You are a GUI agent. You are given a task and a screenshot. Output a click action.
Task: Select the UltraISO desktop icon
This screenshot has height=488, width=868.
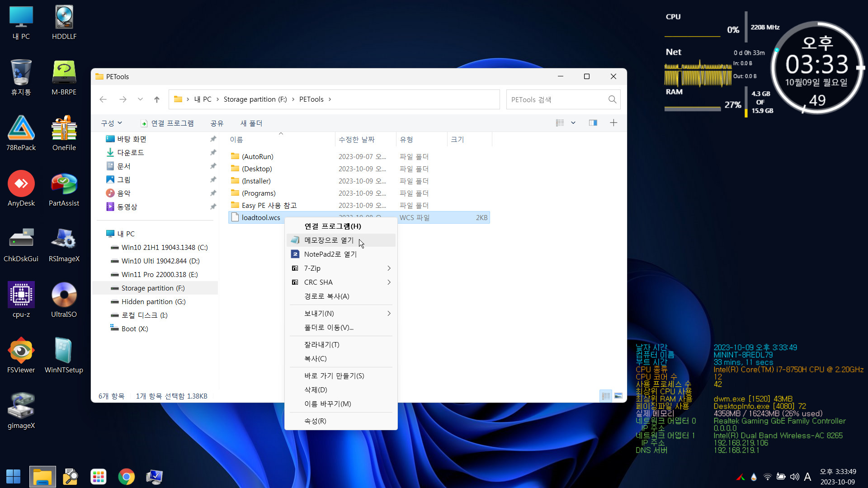[x=64, y=300]
